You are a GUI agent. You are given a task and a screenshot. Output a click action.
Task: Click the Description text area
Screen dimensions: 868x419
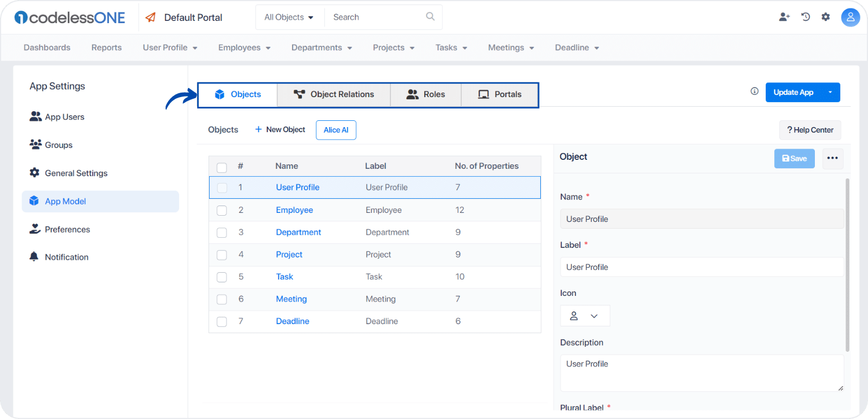(x=702, y=373)
